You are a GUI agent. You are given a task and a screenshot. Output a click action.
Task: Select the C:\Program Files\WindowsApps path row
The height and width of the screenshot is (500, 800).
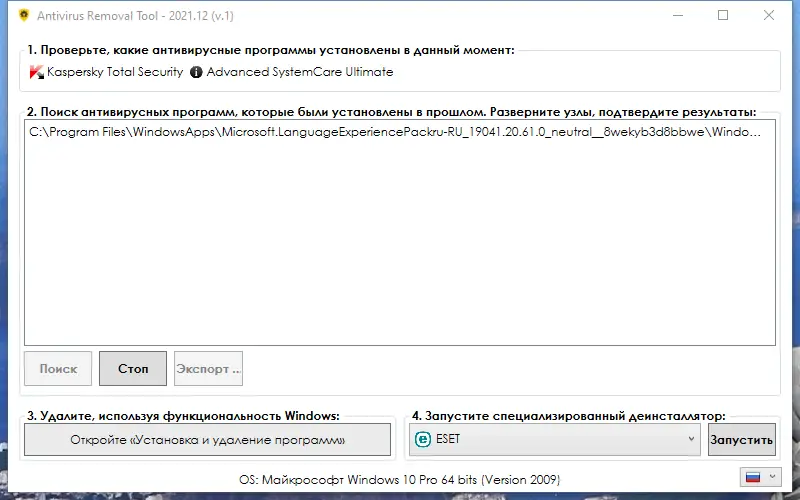tap(395, 132)
